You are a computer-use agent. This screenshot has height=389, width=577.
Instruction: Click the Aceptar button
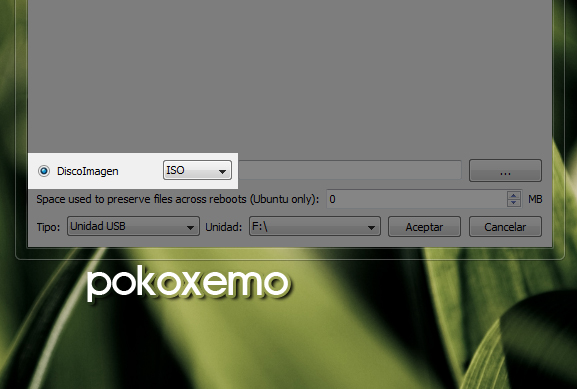[x=424, y=227]
